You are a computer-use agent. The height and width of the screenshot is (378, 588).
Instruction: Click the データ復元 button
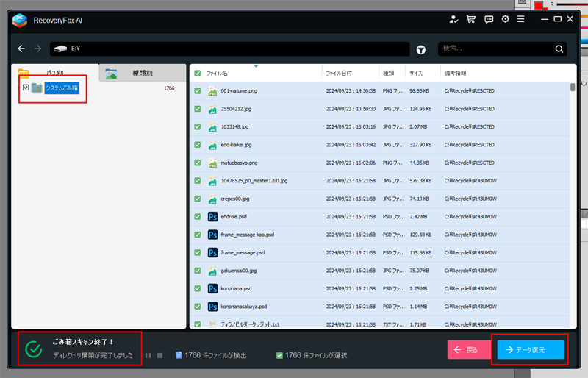click(531, 350)
